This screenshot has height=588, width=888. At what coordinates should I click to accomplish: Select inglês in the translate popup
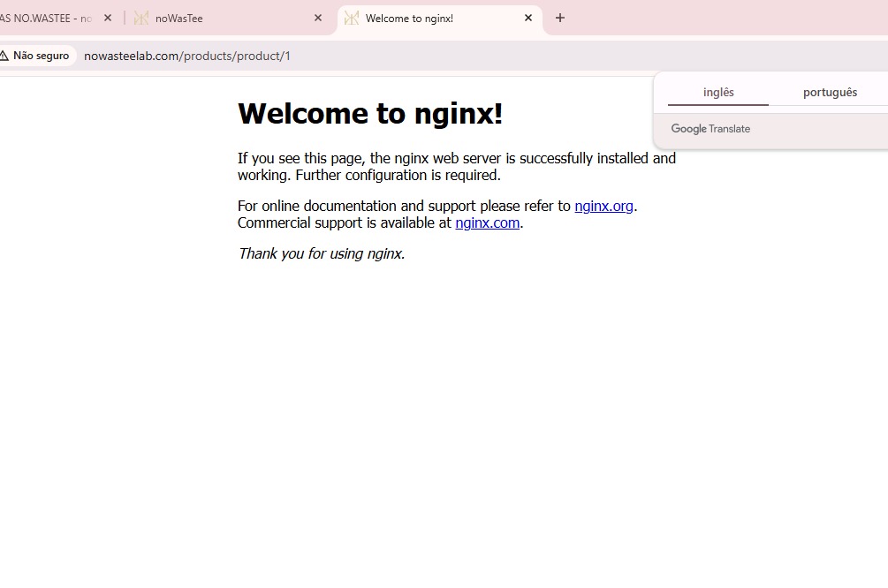[718, 92]
